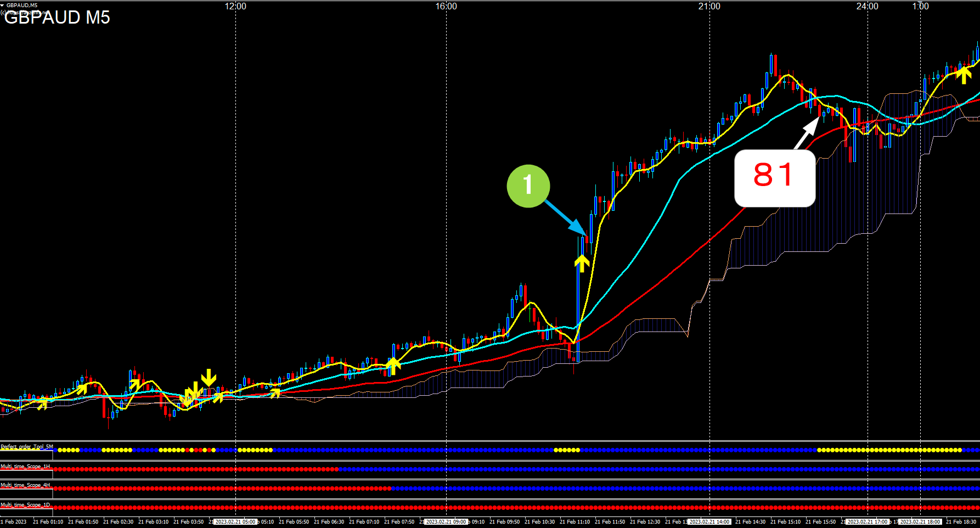Click the 16:00 time label at top
This screenshot has height=528, width=980.
446,6
